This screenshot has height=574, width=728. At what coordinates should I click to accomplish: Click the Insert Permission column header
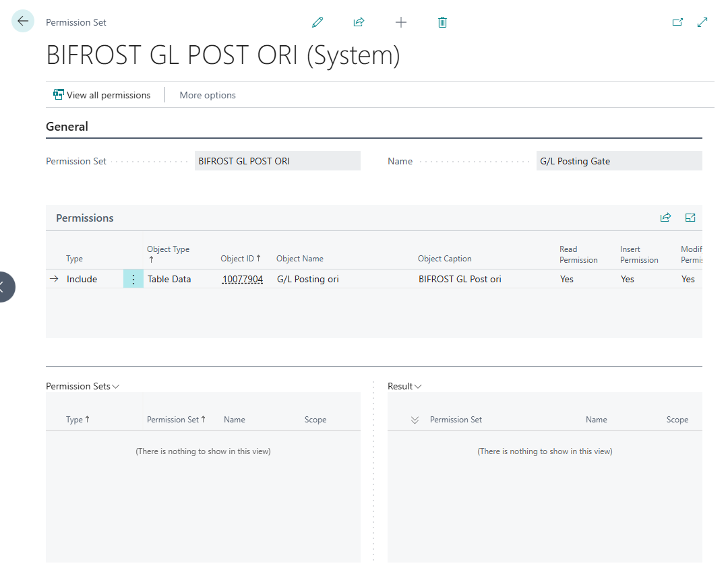click(639, 254)
